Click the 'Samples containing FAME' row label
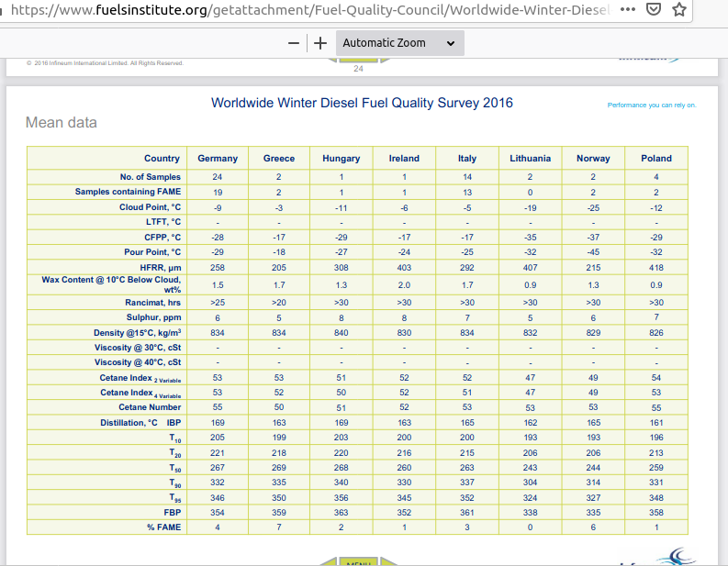 pyautogui.click(x=128, y=192)
